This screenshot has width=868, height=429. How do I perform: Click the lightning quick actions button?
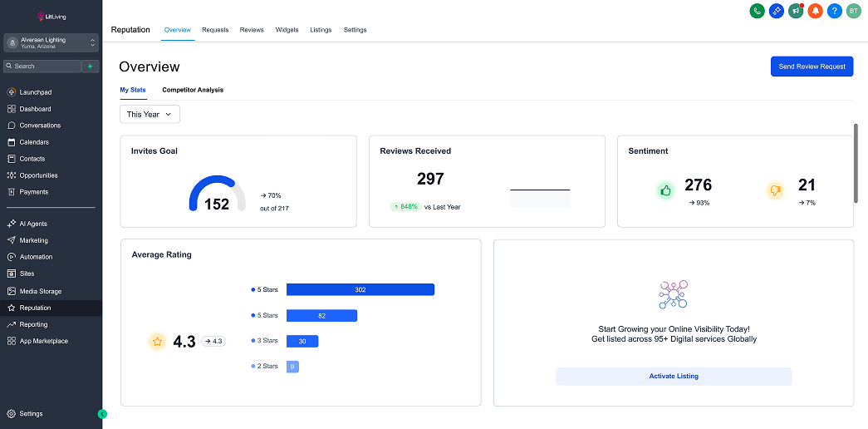91,66
